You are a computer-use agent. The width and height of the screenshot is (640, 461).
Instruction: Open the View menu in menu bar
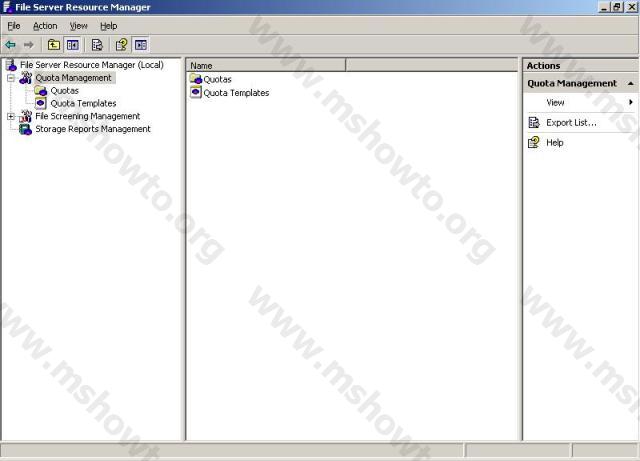(78, 26)
